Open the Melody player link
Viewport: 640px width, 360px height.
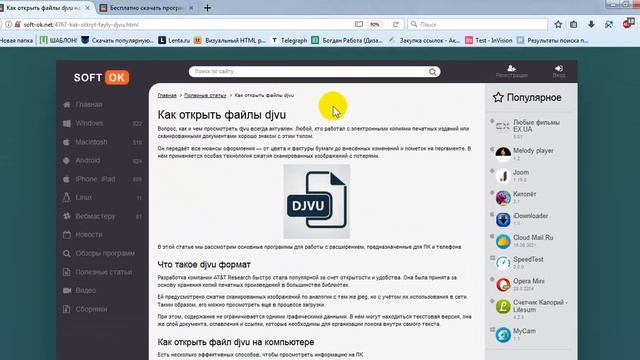tap(533, 151)
